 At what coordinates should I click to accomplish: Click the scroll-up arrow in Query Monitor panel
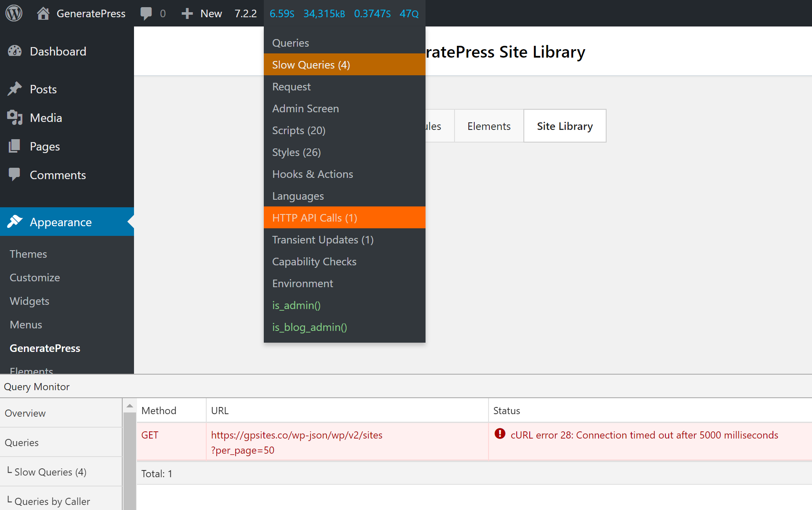click(x=130, y=406)
